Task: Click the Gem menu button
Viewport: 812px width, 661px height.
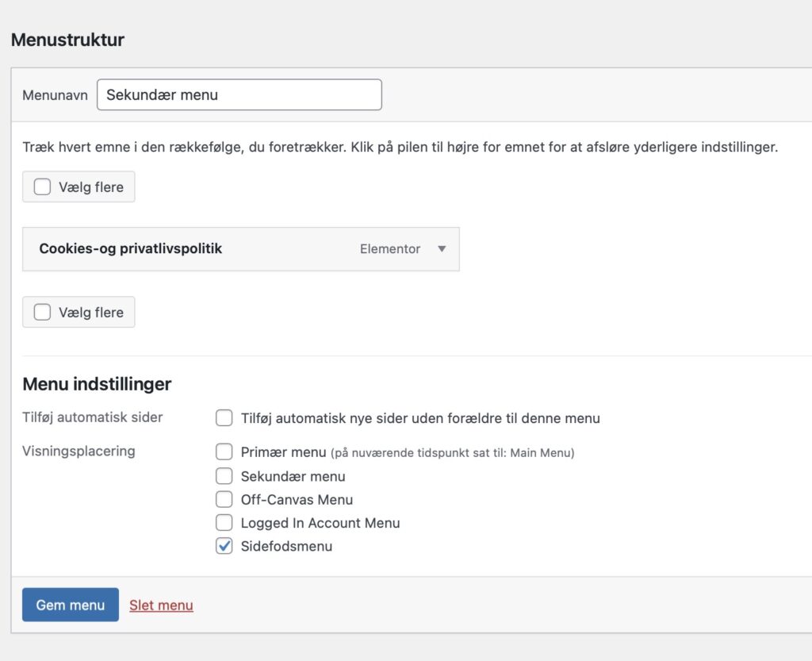Action: (71, 605)
